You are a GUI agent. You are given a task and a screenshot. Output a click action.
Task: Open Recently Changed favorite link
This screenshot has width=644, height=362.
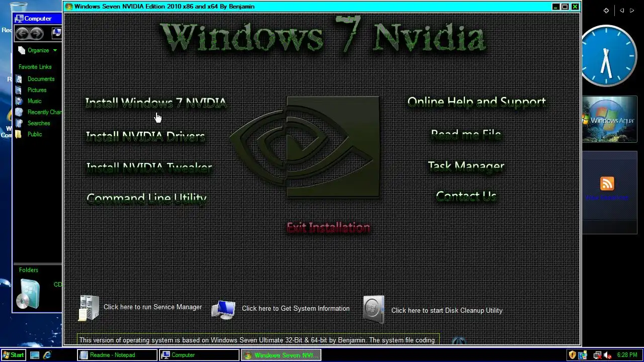[x=44, y=112]
